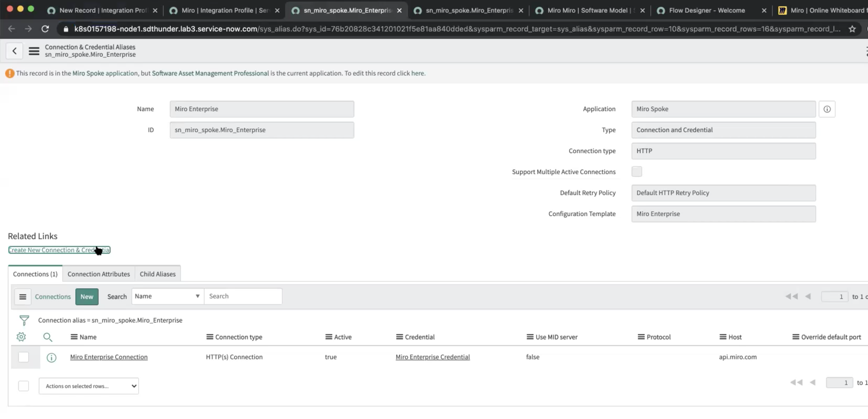Click Software Asset Management Professional link
This screenshot has height=419, width=868.
[210, 73]
